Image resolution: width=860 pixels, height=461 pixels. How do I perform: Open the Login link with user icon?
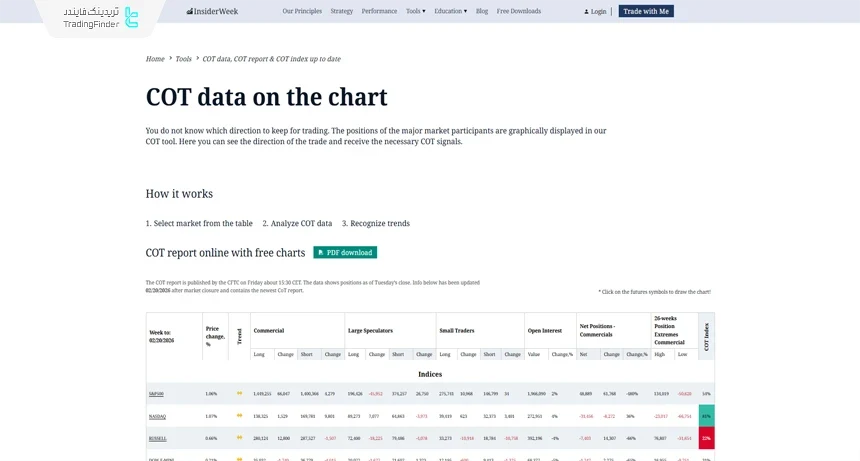click(595, 12)
